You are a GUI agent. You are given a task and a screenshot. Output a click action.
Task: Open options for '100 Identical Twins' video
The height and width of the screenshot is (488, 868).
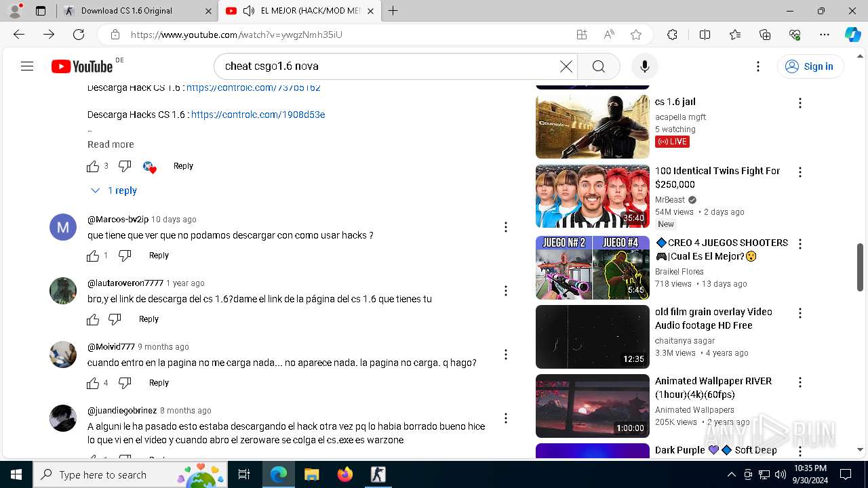[x=800, y=172]
